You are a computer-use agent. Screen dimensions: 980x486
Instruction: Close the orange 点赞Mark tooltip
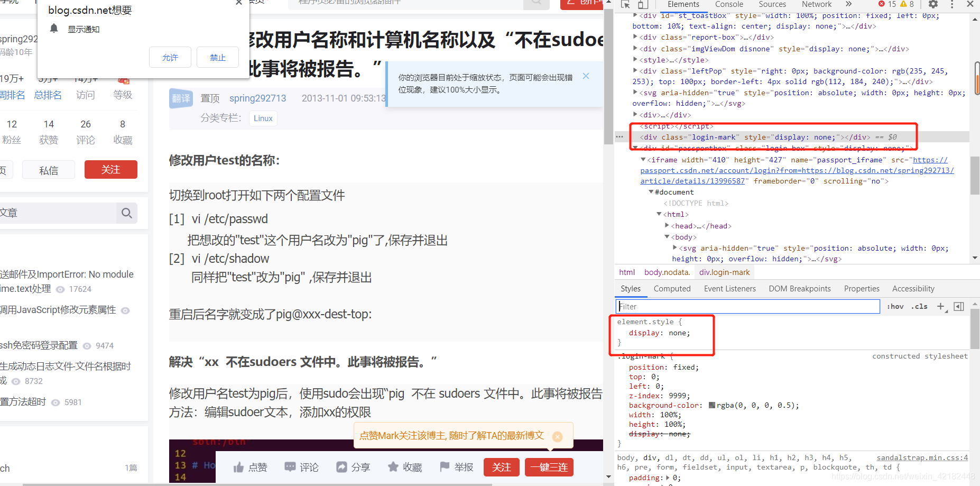point(557,436)
